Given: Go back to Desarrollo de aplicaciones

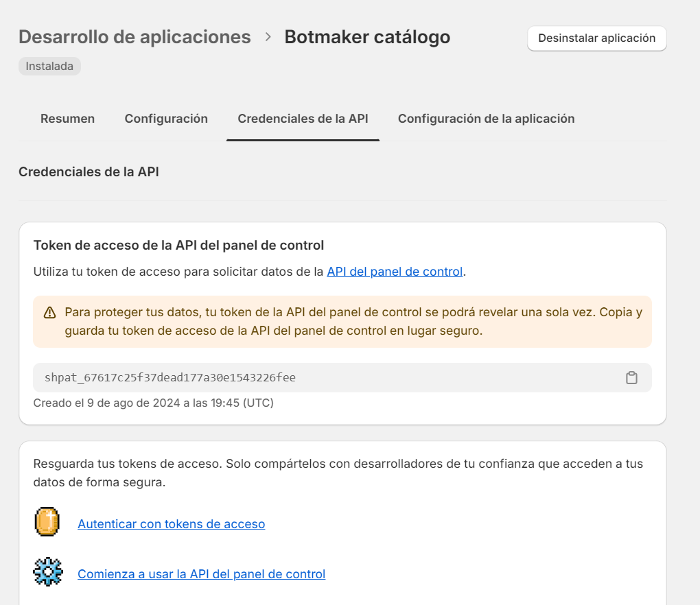Looking at the screenshot, I should [135, 37].
